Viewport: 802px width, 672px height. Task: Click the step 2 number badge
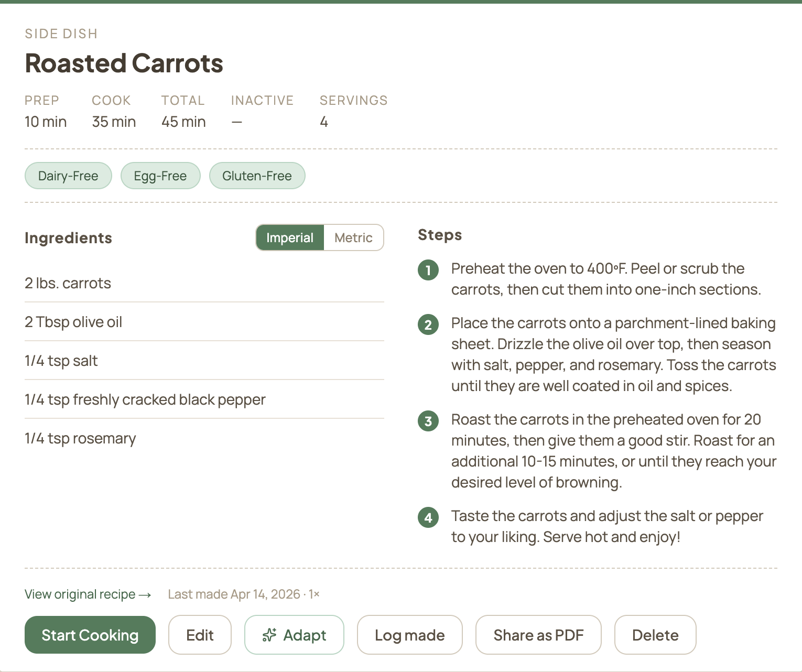(x=428, y=324)
